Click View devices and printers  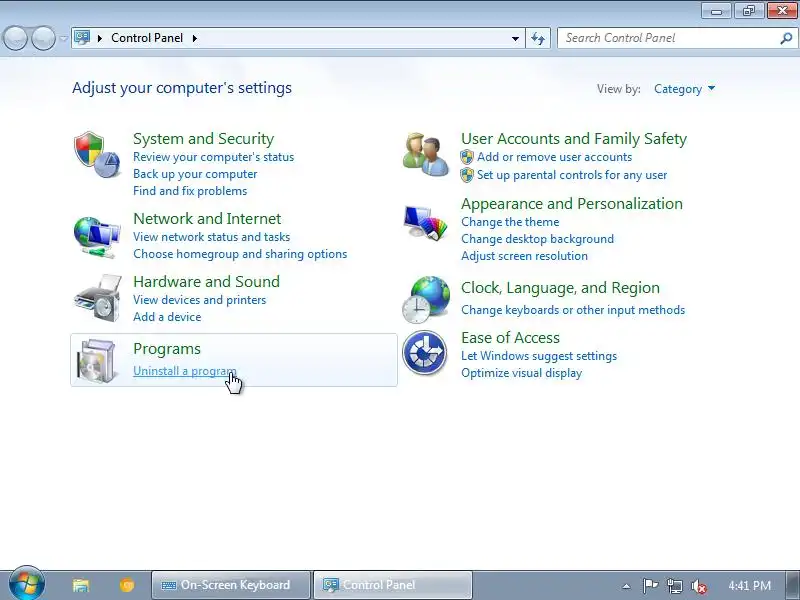199,300
